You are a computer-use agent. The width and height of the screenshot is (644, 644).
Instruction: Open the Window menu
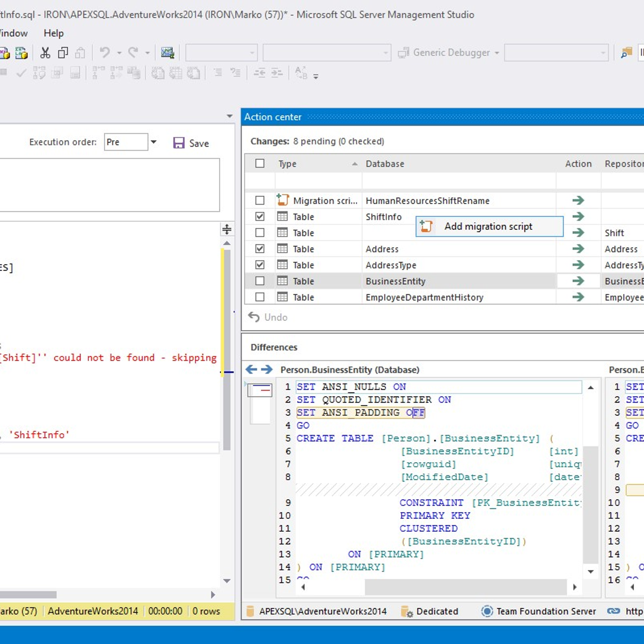(x=13, y=33)
